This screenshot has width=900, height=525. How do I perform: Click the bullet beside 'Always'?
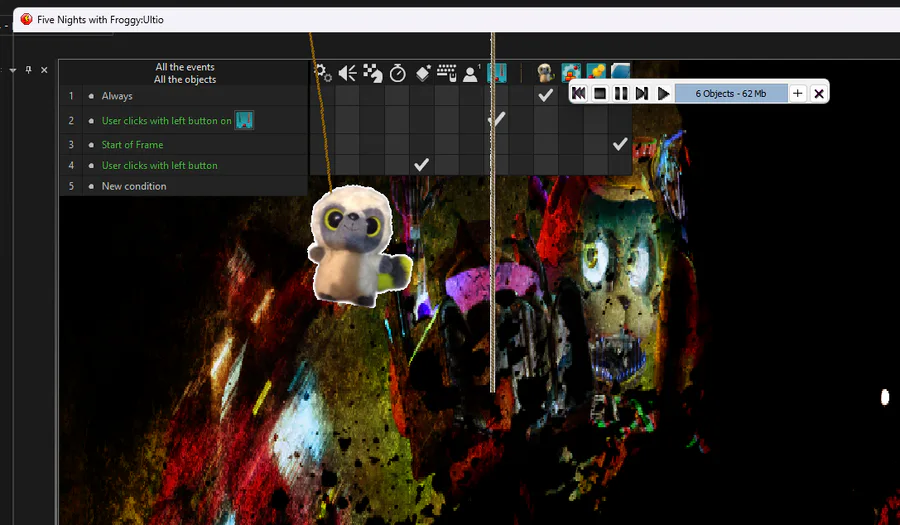(91, 96)
